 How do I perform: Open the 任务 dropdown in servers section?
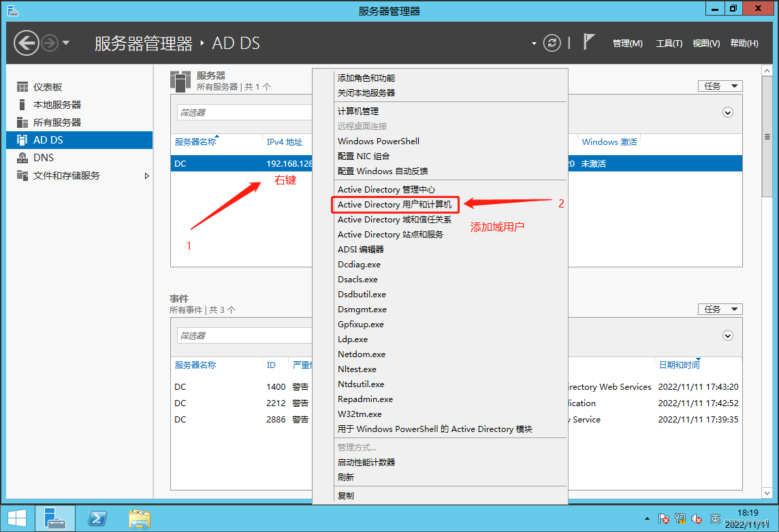[x=720, y=86]
